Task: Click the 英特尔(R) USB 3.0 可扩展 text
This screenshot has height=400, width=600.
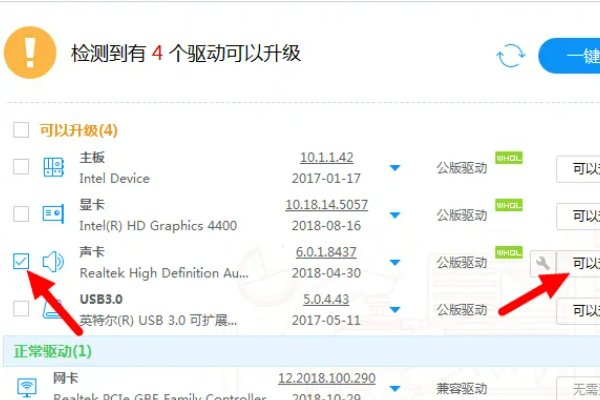Action: click(158, 320)
